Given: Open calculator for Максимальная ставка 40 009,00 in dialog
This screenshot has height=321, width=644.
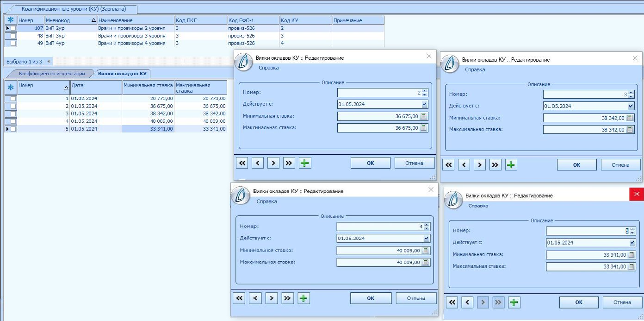Looking at the screenshot, I should coord(426,263).
